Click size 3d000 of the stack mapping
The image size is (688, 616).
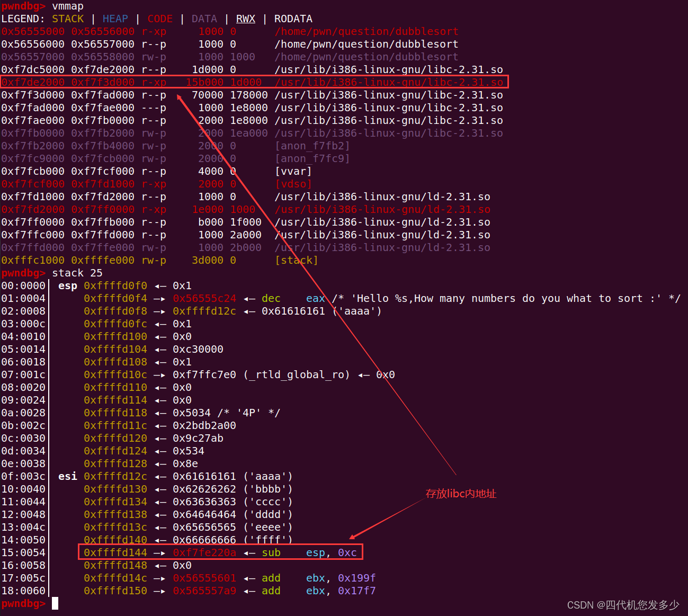208,261
